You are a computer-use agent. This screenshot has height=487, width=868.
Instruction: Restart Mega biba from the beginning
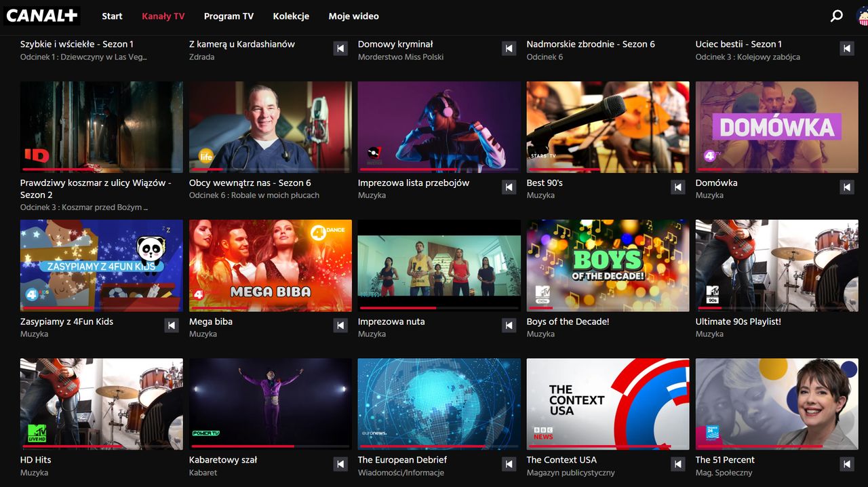(x=340, y=326)
